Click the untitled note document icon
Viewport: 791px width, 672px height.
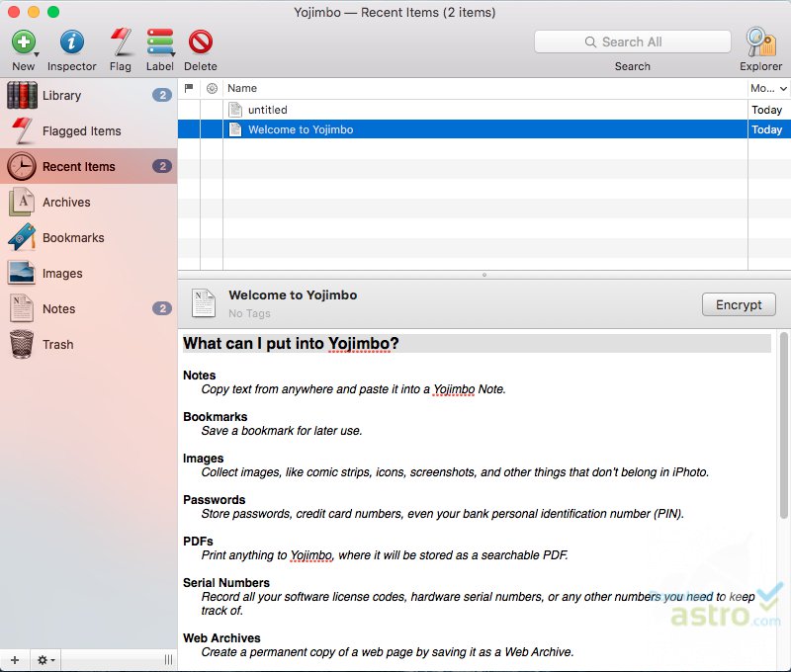point(235,110)
